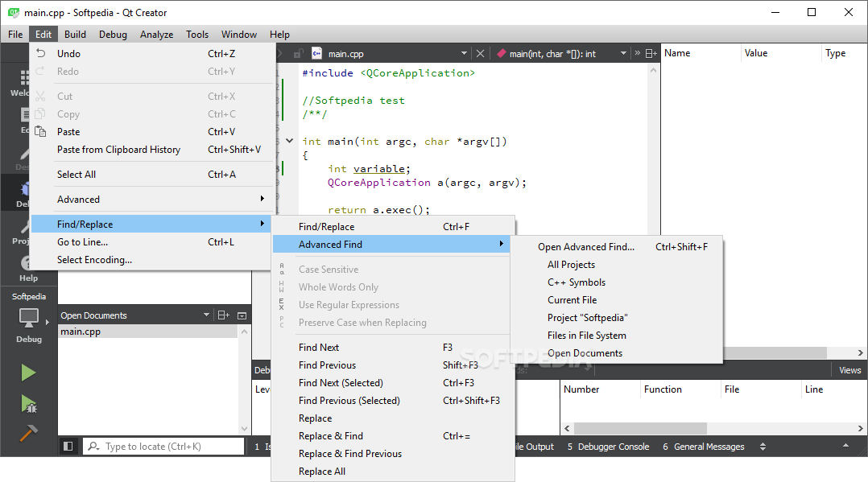
Task: Toggle the left sidebar icon
Action: tap(68, 446)
